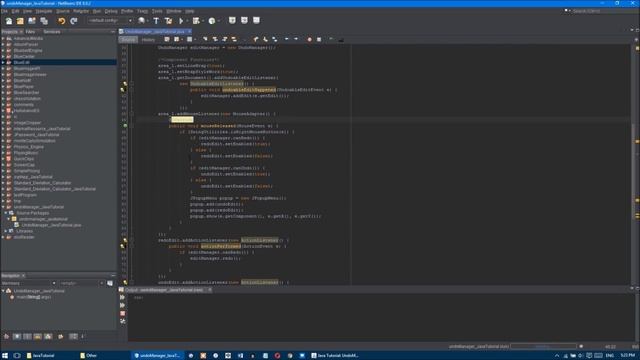Click the Stop Macro Recording icon
Image resolution: width=640 pixels, height=360 pixels.
coord(319,40)
